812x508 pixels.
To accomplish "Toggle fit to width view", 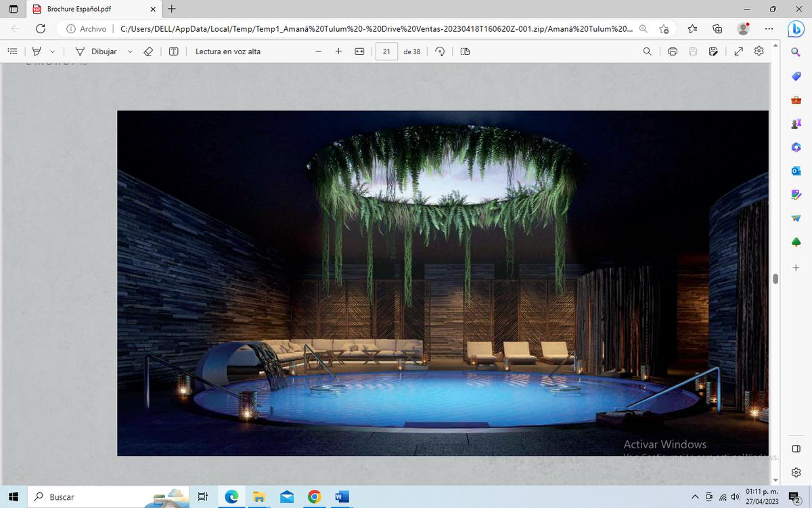I will coord(359,51).
